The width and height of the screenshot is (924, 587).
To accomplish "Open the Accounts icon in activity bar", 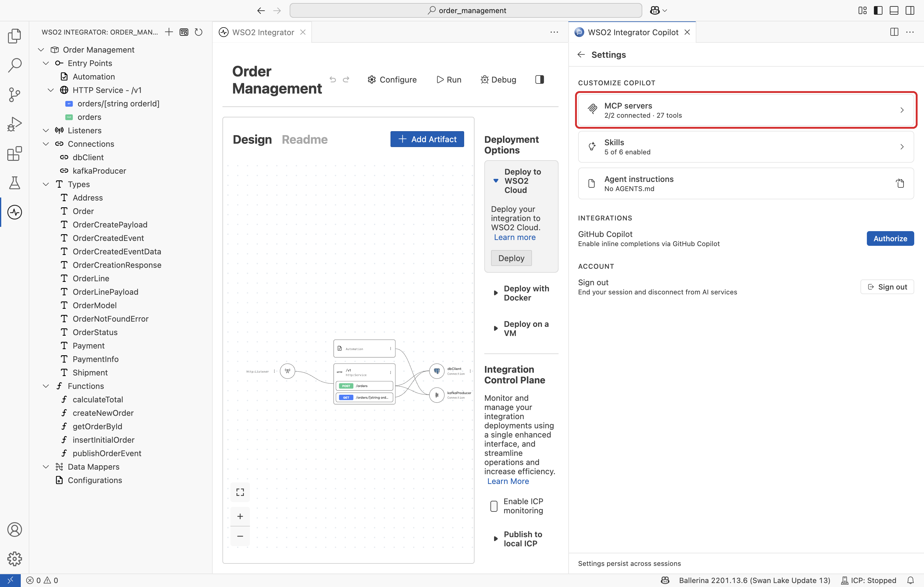I will coord(15,530).
